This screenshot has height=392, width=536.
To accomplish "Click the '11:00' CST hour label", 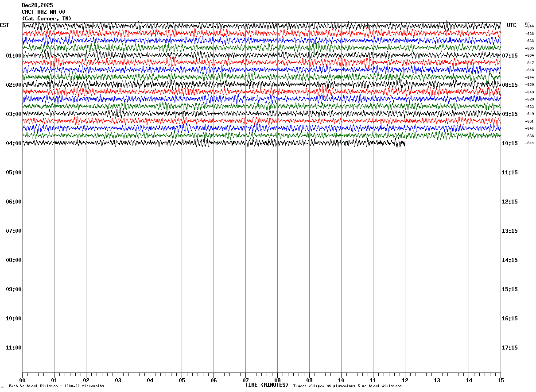I will 14,348.
